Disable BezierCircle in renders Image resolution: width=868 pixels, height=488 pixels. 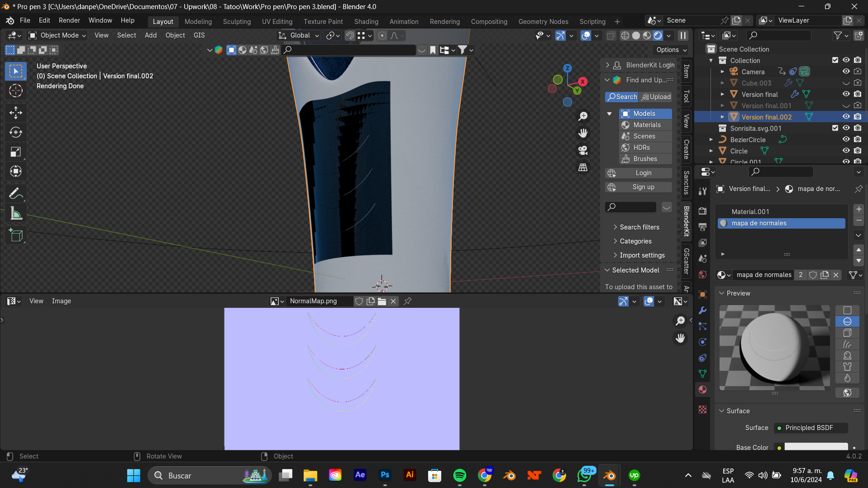(858, 139)
